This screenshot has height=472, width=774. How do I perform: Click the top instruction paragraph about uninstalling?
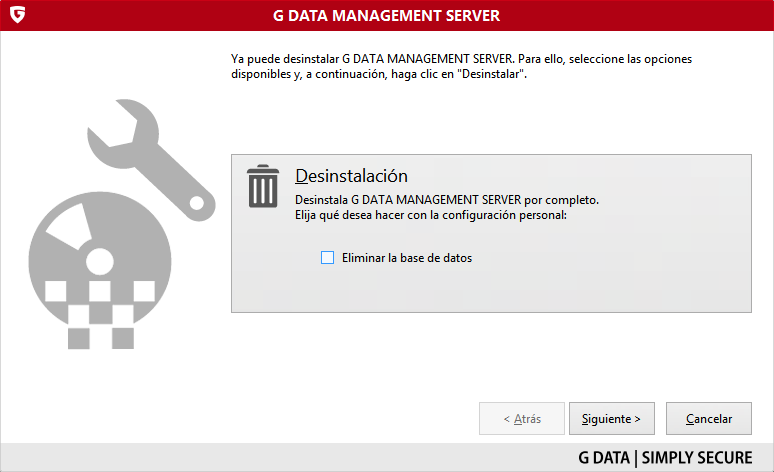(460, 67)
